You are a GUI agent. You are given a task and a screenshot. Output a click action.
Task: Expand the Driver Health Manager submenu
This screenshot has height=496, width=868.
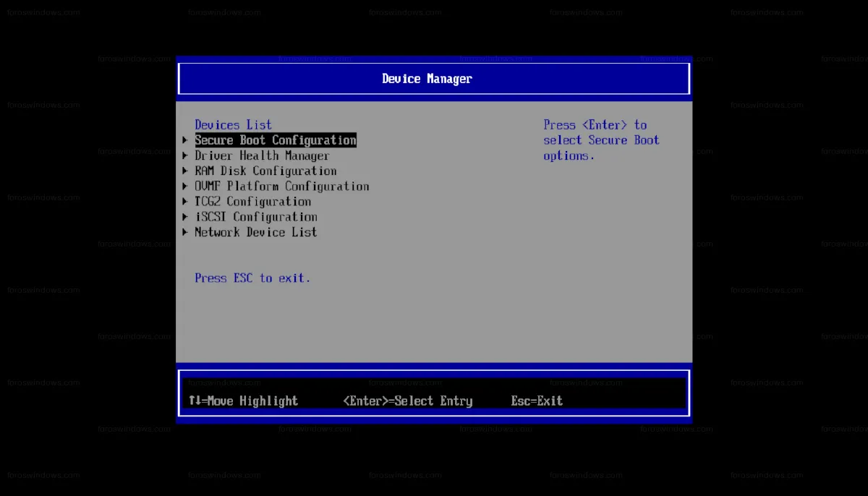tap(262, 155)
